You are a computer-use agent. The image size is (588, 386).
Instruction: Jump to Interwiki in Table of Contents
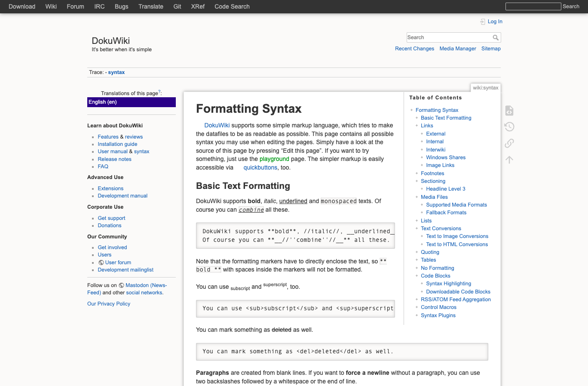[436, 150]
